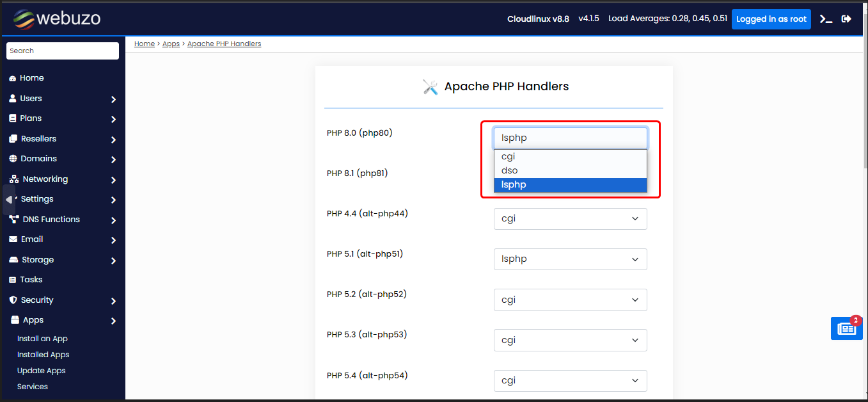Click the Apps breadcrumb link
The width and height of the screenshot is (868, 402).
[171, 44]
